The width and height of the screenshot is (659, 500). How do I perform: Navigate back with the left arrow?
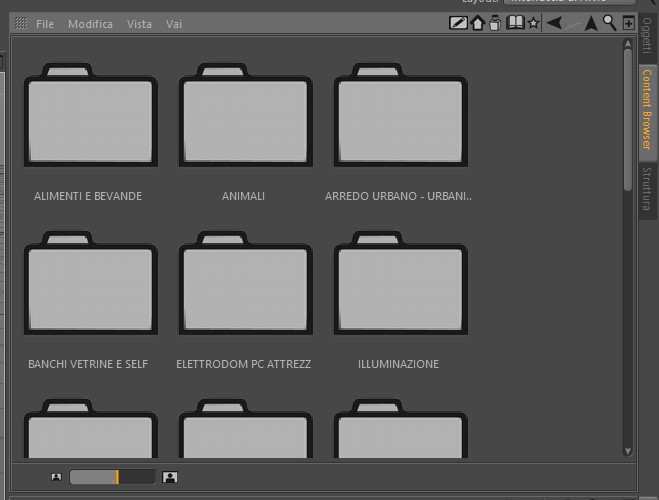(x=554, y=23)
